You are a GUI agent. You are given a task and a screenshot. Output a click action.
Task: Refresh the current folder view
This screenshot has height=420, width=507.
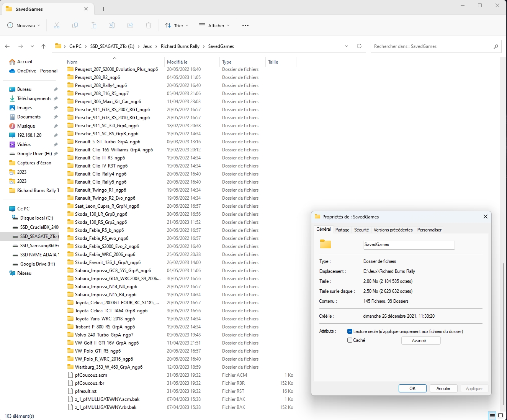click(x=359, y=46)
